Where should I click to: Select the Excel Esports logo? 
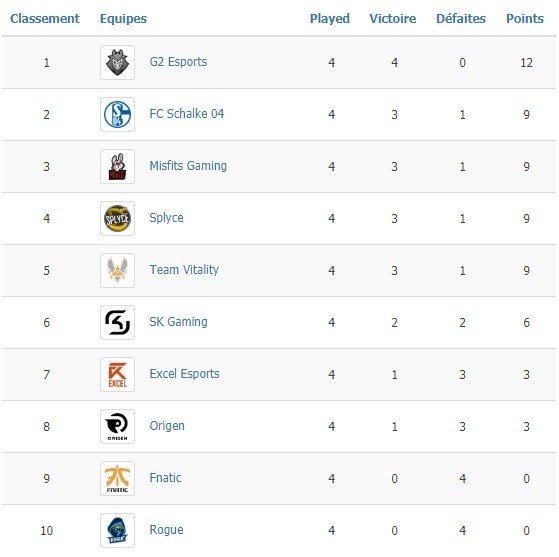117,375
